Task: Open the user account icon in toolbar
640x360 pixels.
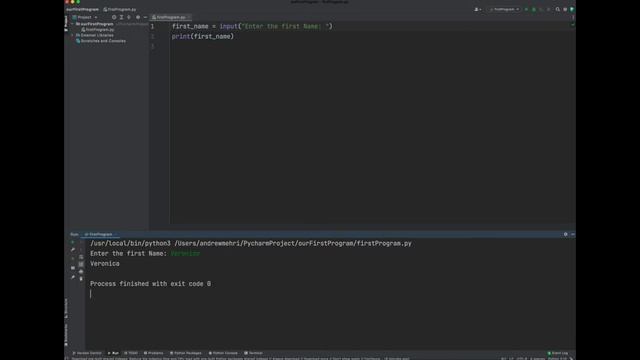Action: pos(477,9)
